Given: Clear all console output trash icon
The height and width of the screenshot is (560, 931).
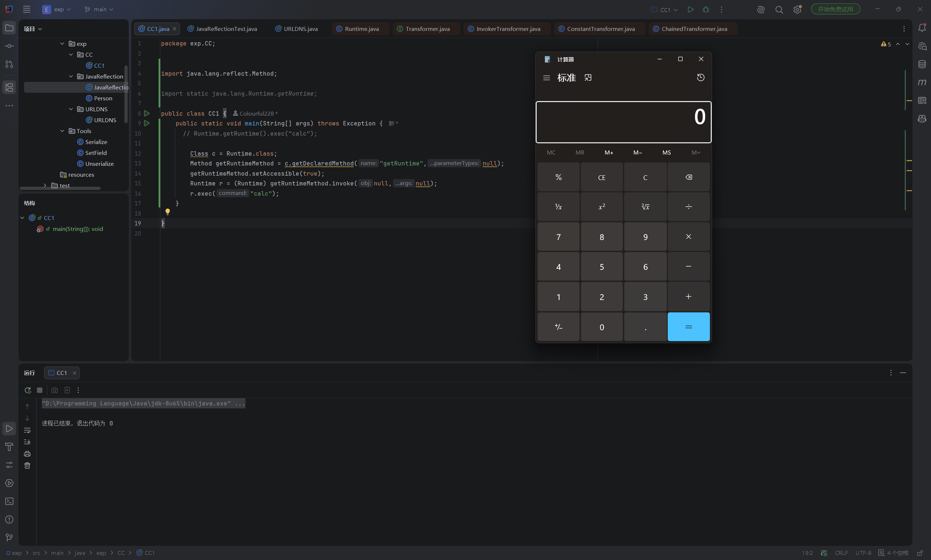Looking at the screenshot, I should pyautogui.click(x=27, y=466).
